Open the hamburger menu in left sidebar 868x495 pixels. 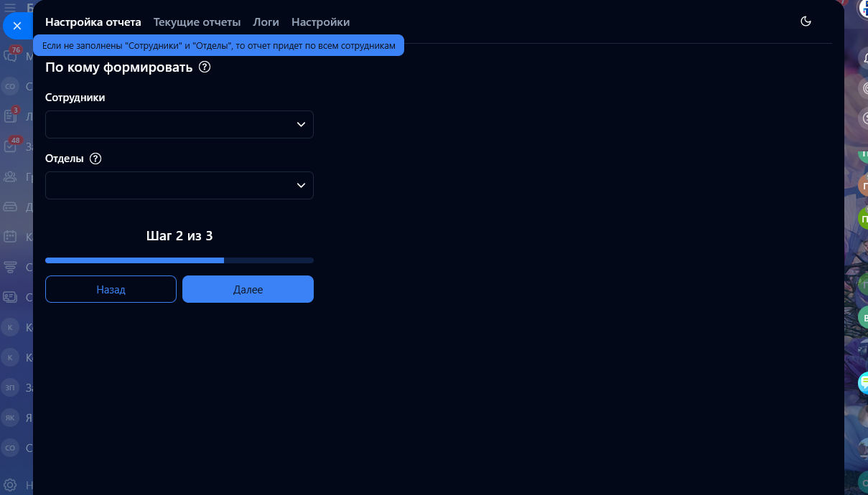pos(10,7)
